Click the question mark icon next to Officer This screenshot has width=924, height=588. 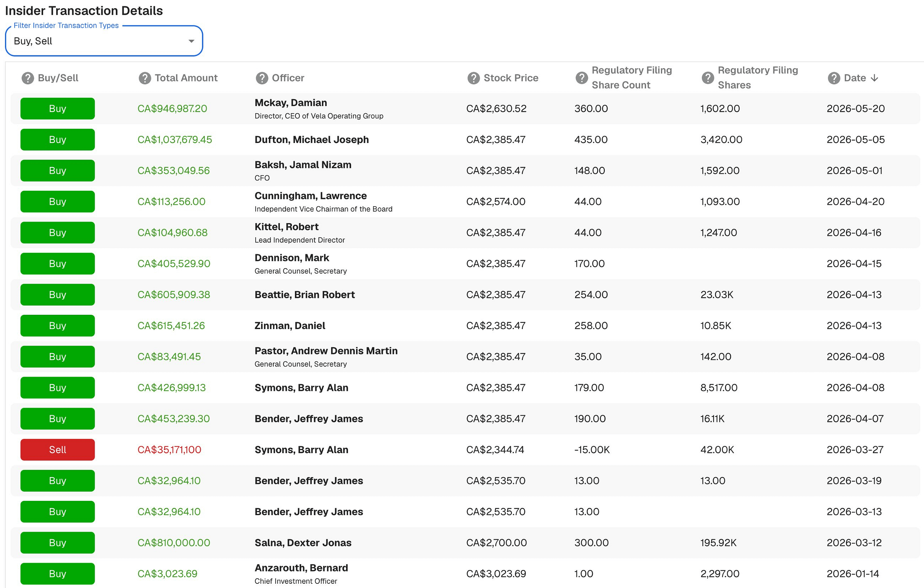[x=262, y=78]
